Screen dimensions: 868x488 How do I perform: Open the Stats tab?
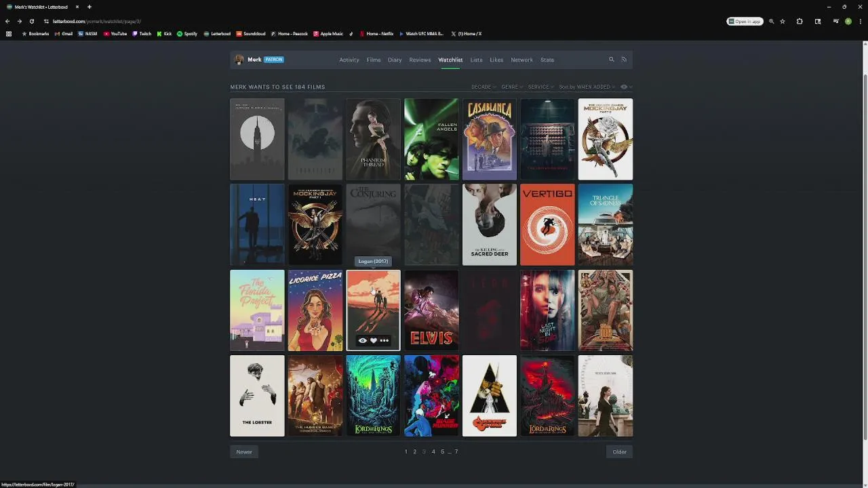[x=547, y=60]
